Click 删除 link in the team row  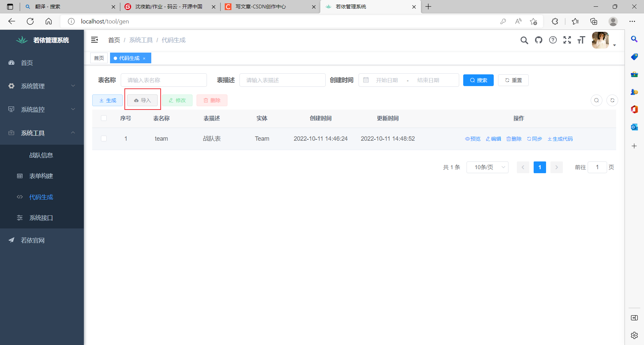click(x=514, y=139)
